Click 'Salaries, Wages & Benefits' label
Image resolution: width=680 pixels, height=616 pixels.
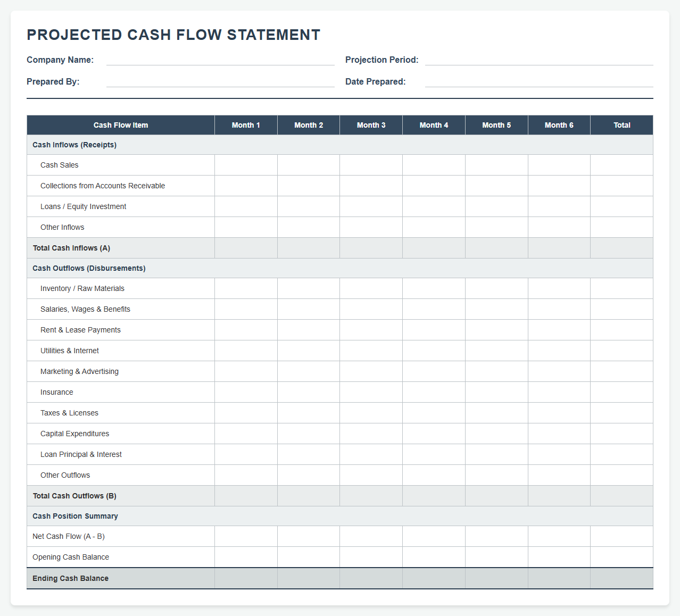point(85,309)
